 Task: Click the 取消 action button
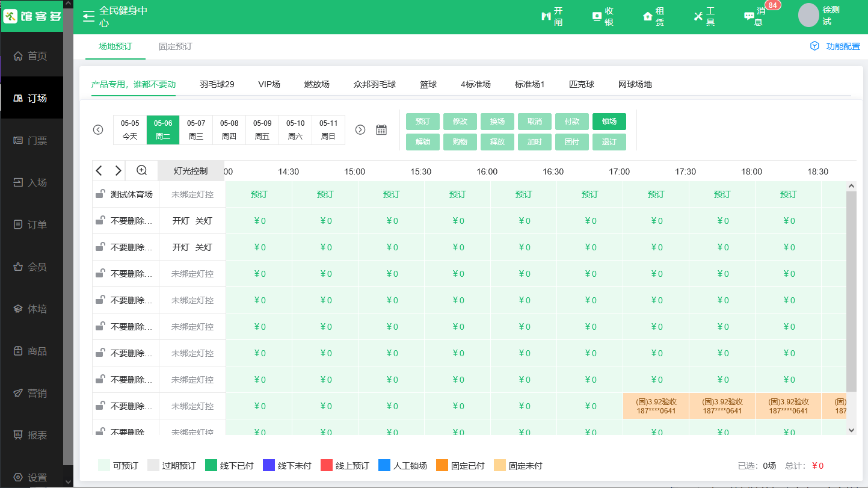point(535,122)
